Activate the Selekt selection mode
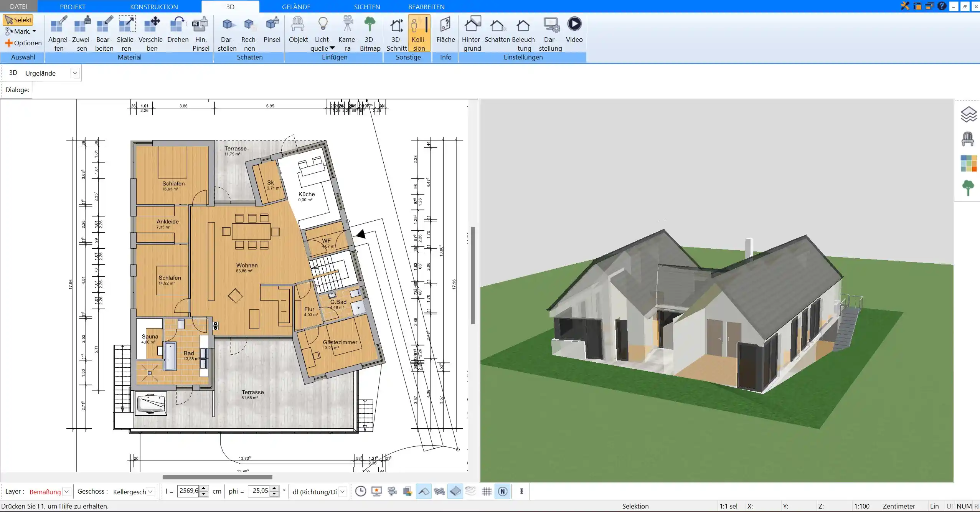The width and height of the screenshot is (980, 512). (18, 20)
